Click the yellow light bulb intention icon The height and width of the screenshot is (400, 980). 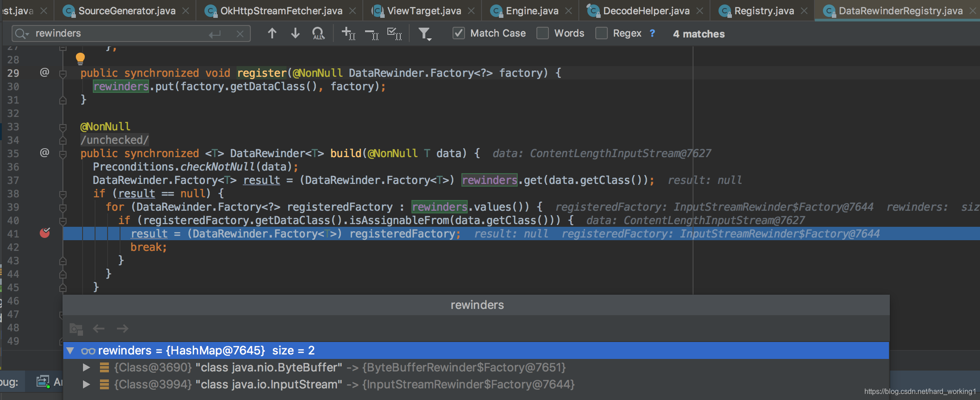point(80,58)
